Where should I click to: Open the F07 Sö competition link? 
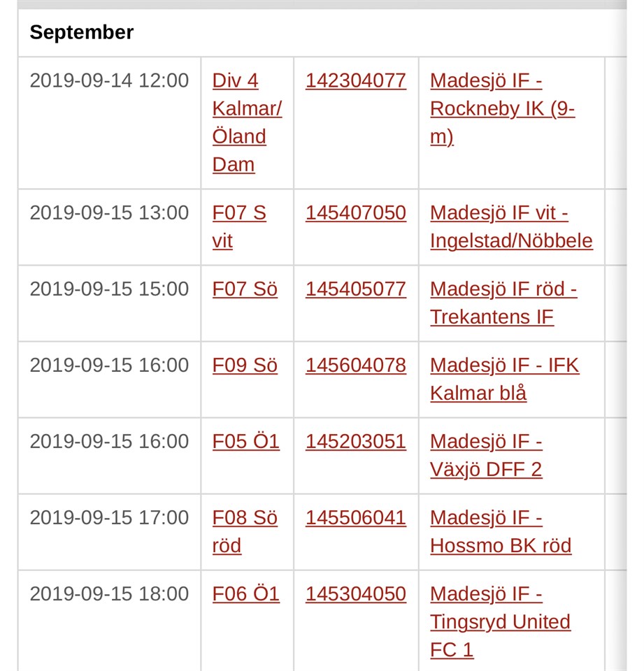(245, 289)
